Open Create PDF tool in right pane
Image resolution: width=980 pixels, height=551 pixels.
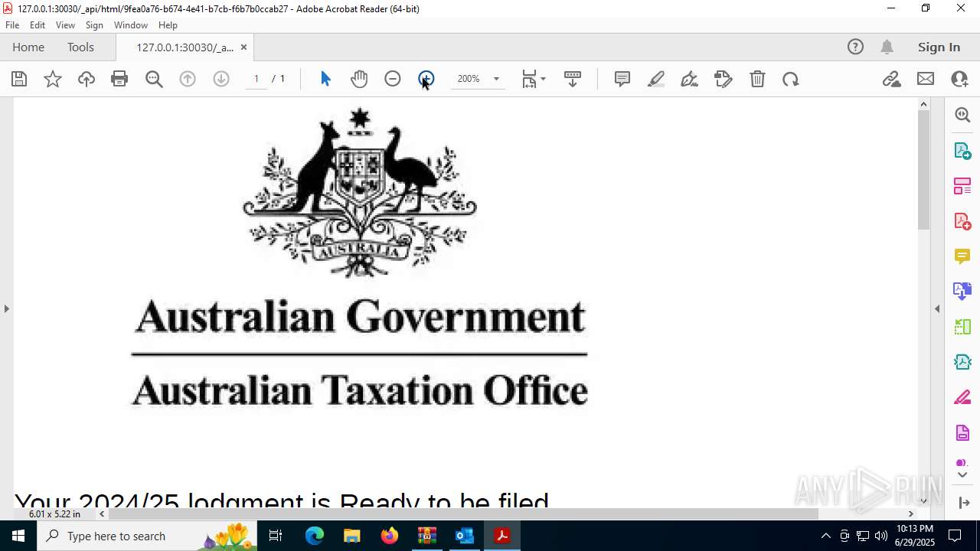click(962, 220)
